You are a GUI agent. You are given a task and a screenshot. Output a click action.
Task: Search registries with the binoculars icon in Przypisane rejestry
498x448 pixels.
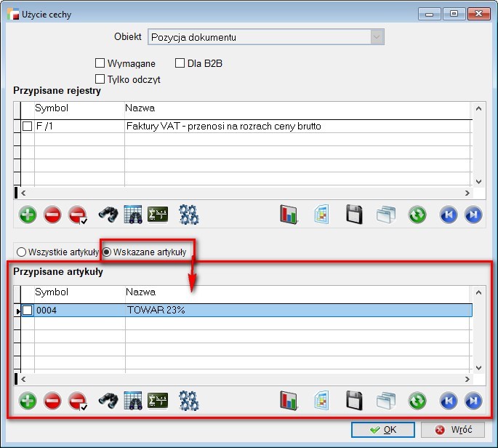108,215
